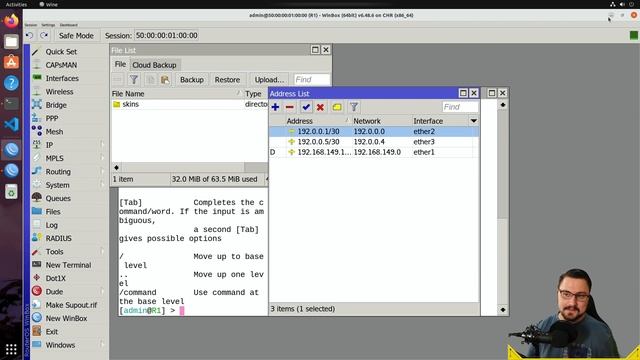This screenshot has width=640, height=360.
Task: Click the Upload... button
Action: 269,80
